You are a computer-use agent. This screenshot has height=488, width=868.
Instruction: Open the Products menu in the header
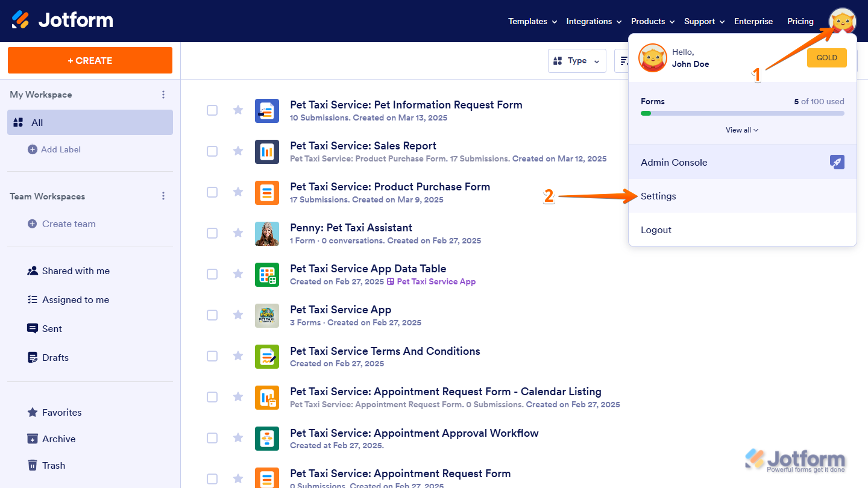pos(652,21)
